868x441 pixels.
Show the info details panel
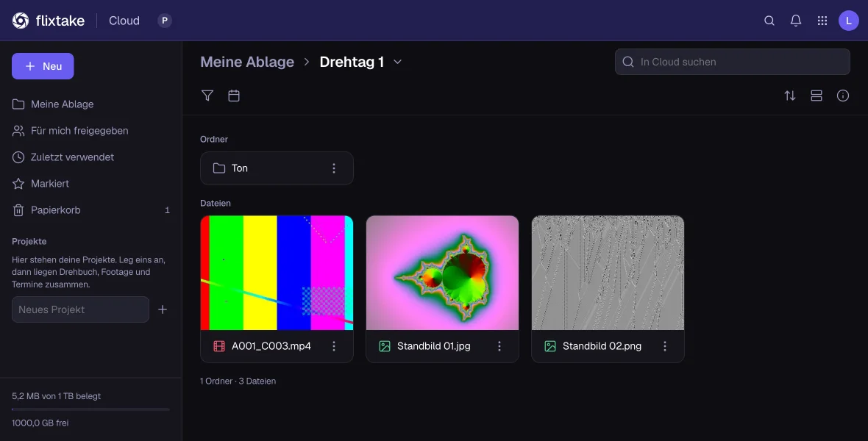pyautogui.click(x=842, y=96)
